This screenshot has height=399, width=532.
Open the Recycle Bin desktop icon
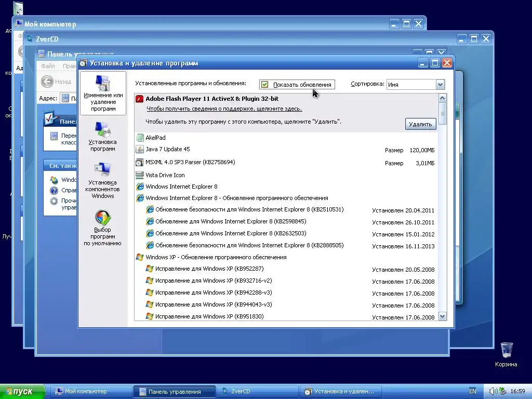click(506, 350)
